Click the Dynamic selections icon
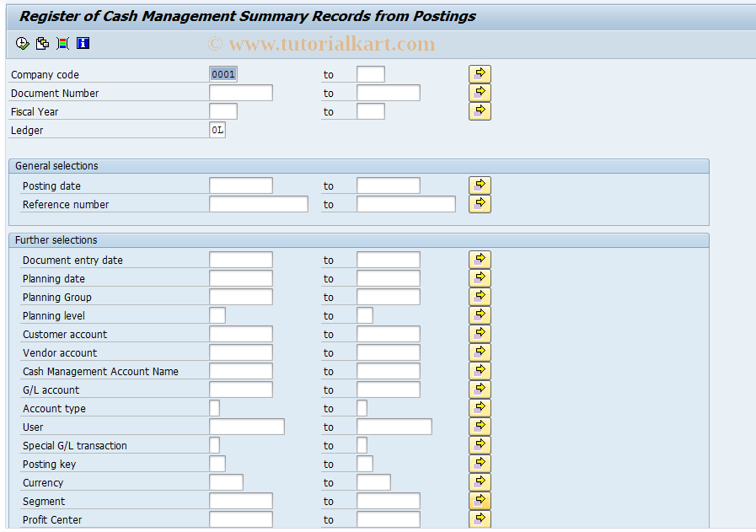Viewport: 756px width, 532px height. (62, 43)
